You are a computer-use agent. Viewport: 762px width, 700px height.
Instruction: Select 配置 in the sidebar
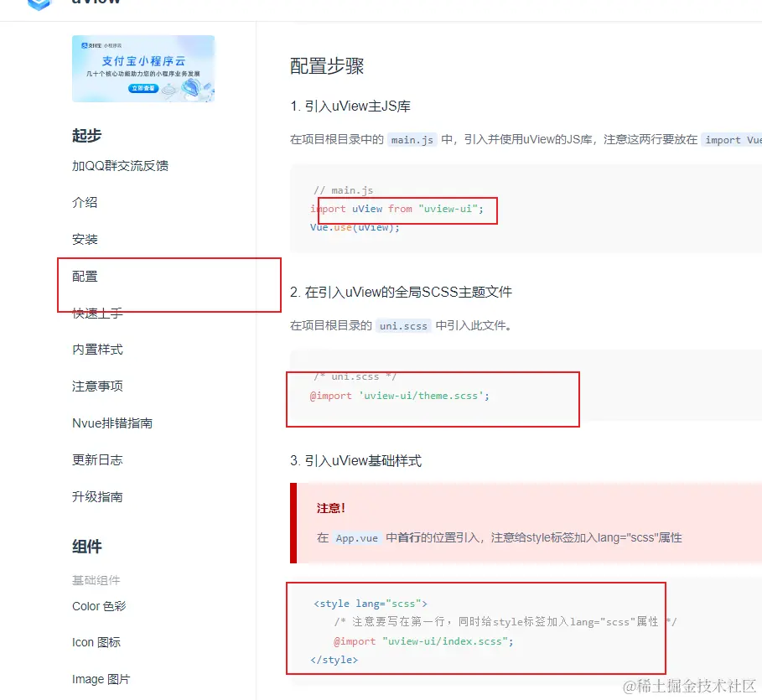[x=85, y=276]
